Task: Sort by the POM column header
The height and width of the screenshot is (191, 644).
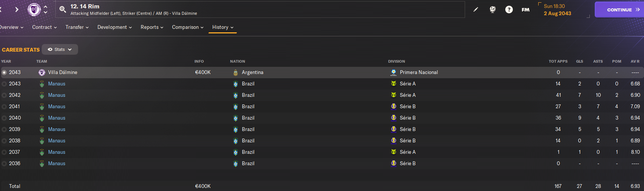Action: (616, 61)
